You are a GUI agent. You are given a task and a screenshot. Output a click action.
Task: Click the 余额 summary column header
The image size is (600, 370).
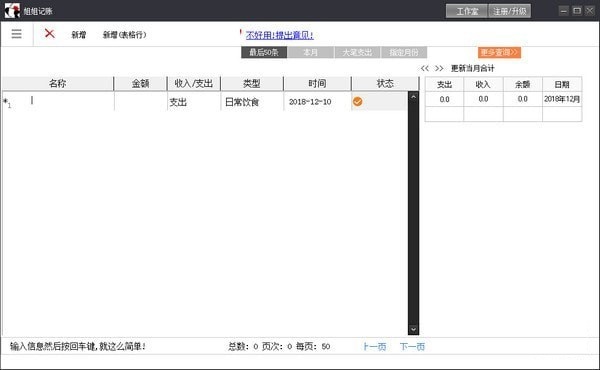tap(523, 85)
